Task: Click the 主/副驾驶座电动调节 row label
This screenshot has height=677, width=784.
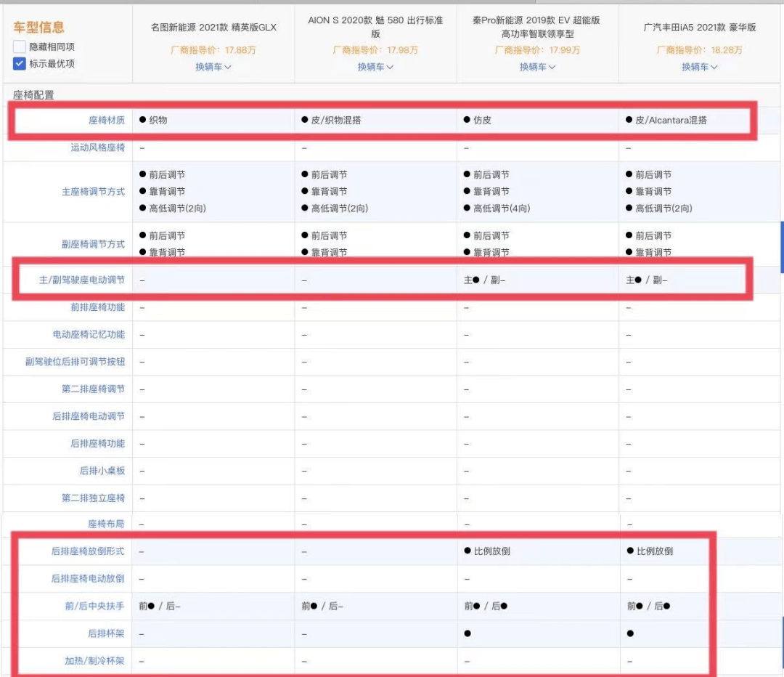Action: click(82, 280)
